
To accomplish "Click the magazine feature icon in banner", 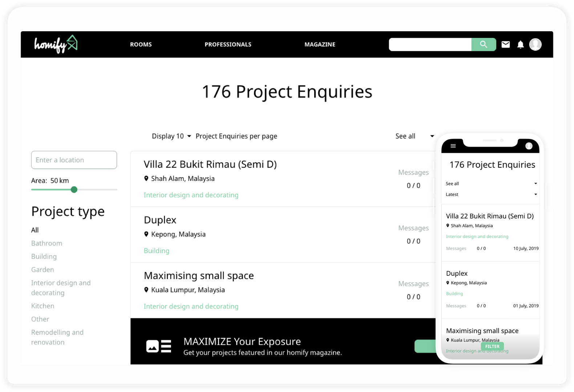I will tap(159, 346).
